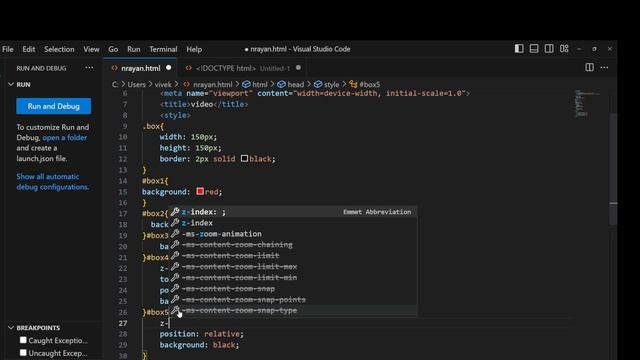
Task: Open customize layout icon
Action: (x=564, y=49)
